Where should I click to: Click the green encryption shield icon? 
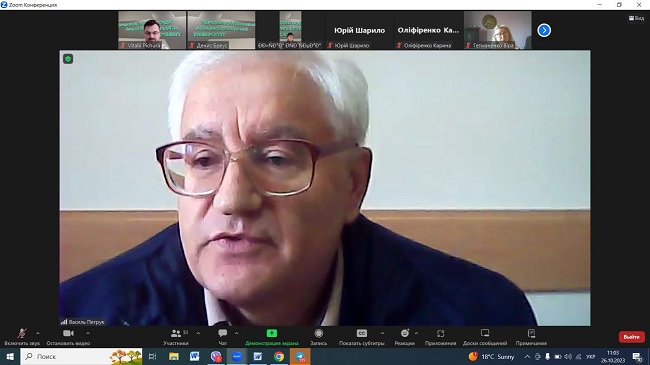[68, 59]
